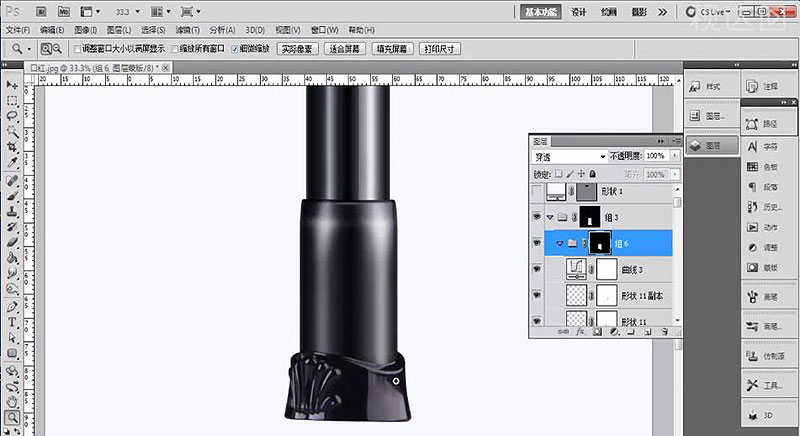This screenshot has height=436, width=800.
Task: Open the 编辑(E) menu
Action: click(52, 30)
